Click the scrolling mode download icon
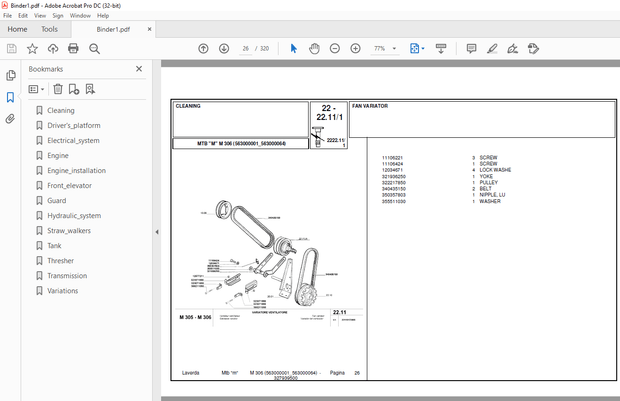Viewport: 620px width, 401px height. coord(441,49)
